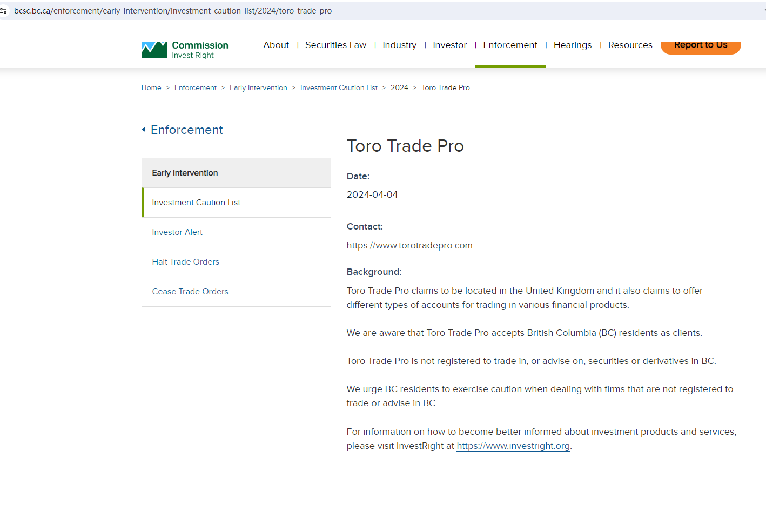Click Toro Trade Pro breadcrumb
The width and height of the screenshot is (766, 532).
(x=446, y=87)
